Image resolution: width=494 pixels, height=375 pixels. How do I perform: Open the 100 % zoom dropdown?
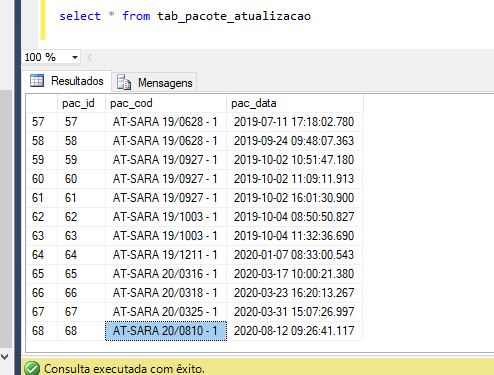pos(75,57)
